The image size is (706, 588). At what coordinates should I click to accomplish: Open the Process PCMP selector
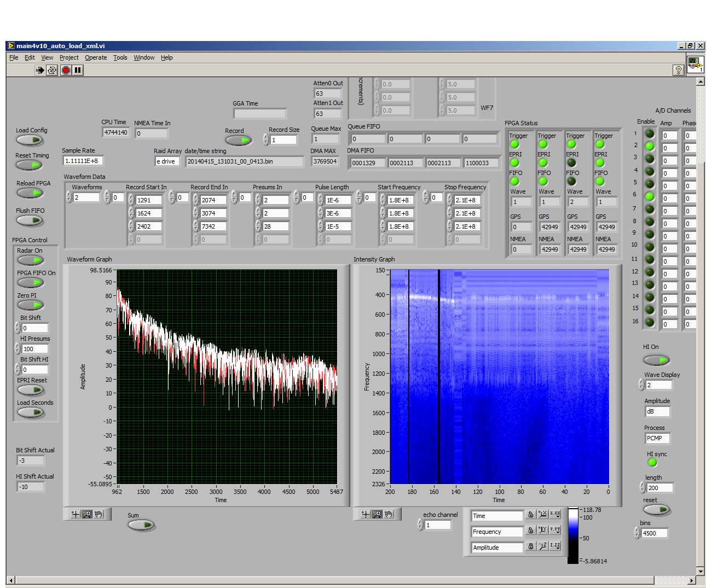pos(657,438)
